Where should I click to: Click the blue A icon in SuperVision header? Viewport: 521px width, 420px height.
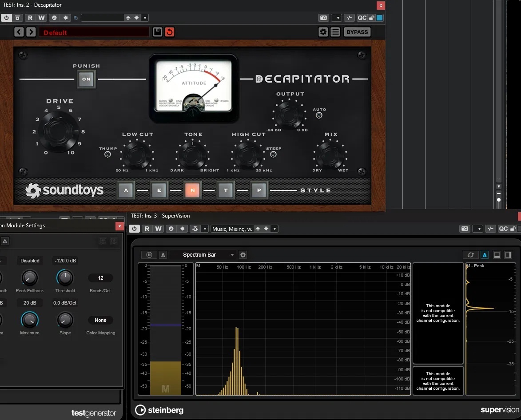[x=485, y=255]
